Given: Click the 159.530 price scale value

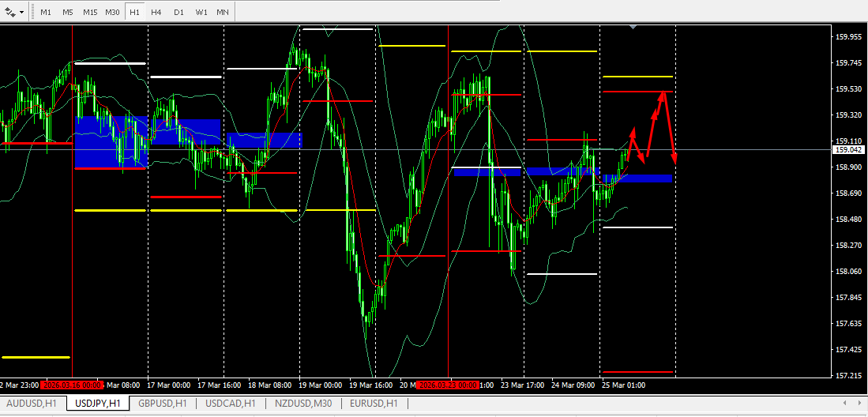Looking at the screenshot, I should tap(848, 89).
